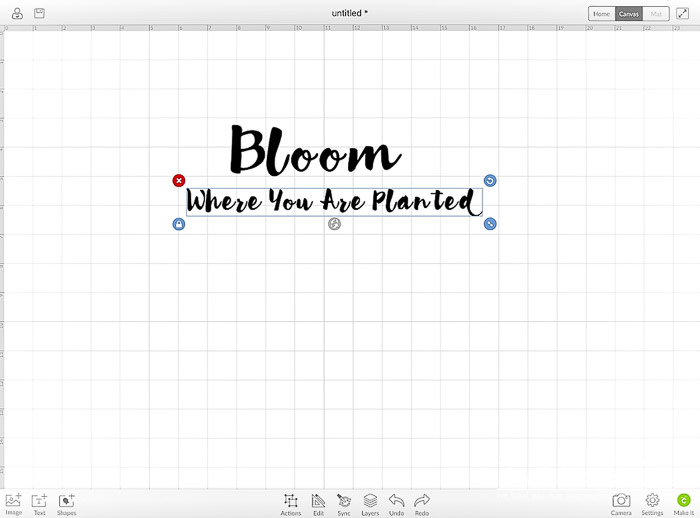This screenshot has width=700, height=518.
Task: Switch to the Home tab
Action: (x=600, y=14)
